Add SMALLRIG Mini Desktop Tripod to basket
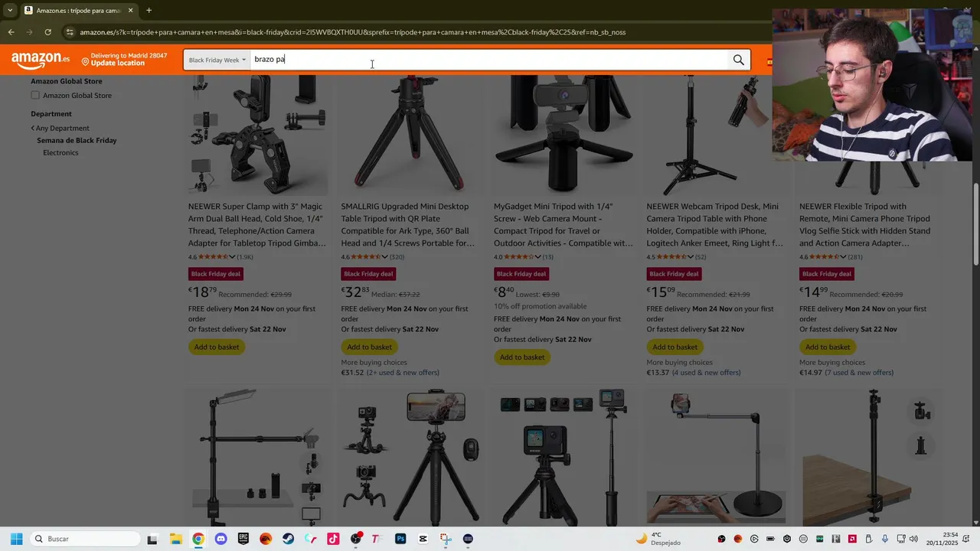Viewport: 980px width, 551px height. (369, 347)
